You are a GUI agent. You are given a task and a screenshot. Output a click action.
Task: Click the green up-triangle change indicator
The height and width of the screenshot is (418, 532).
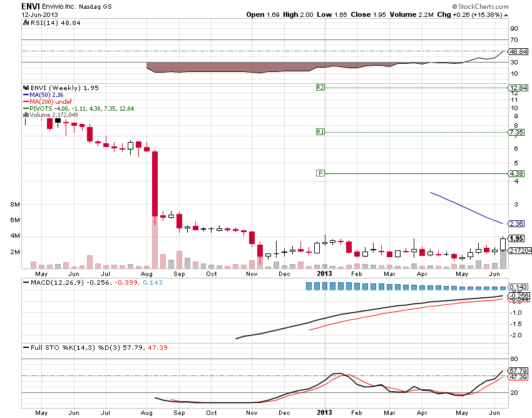point(506,15)
